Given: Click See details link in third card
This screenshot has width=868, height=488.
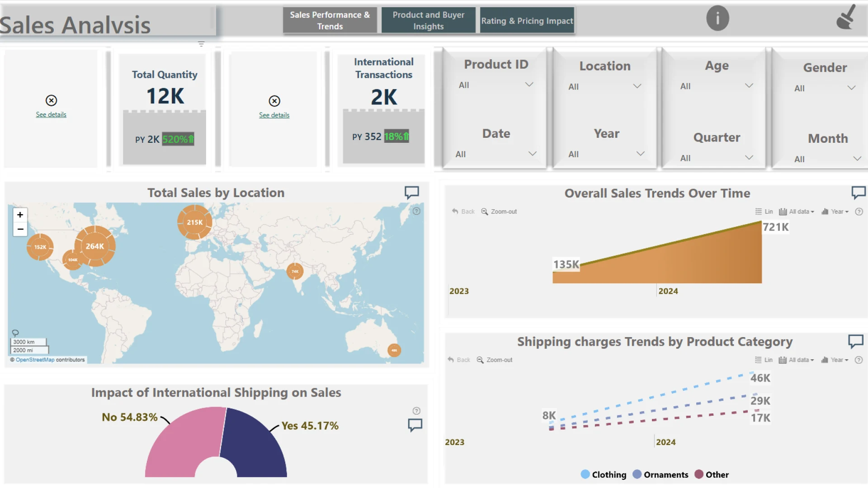Looking at the screenshot, I should pyautogui.click(x=274, y=115).
